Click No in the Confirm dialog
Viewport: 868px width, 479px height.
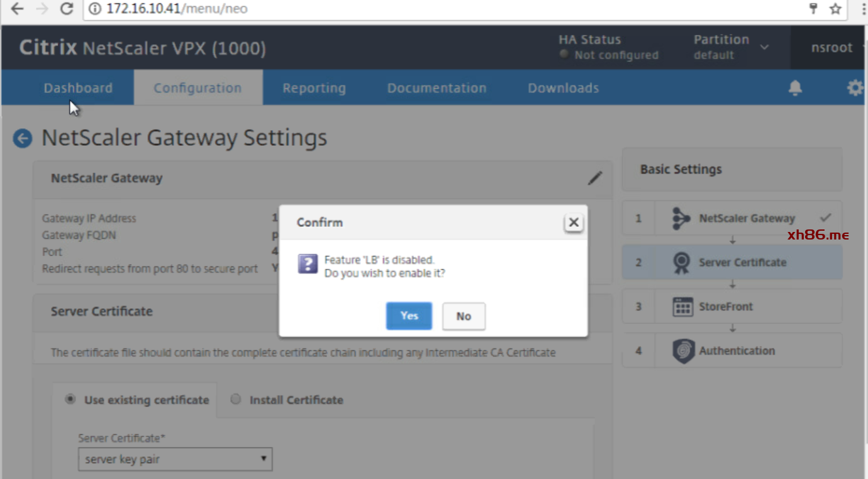(x=464, y=316)
